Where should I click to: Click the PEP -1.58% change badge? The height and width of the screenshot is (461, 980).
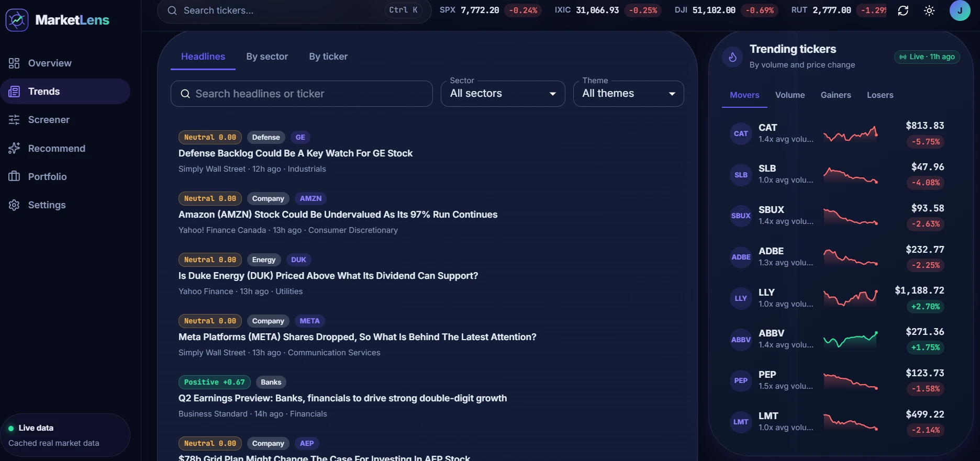pos(926,389)
